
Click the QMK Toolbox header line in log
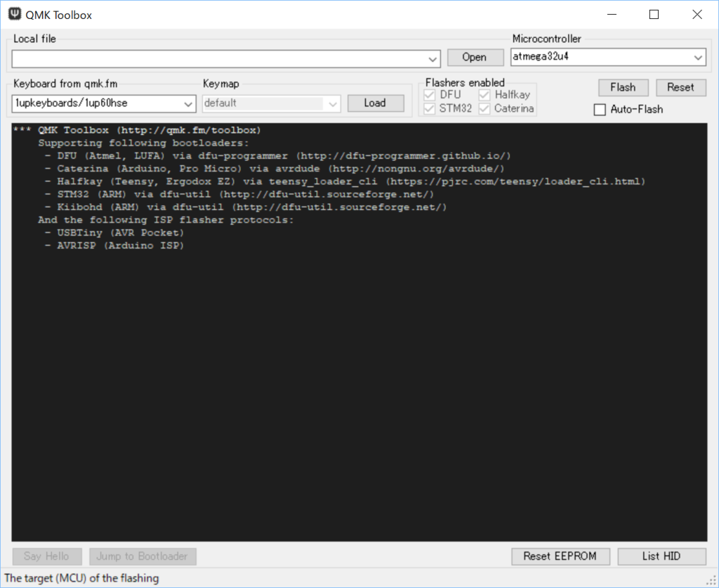pyautogui.click(x=137, y=130)
